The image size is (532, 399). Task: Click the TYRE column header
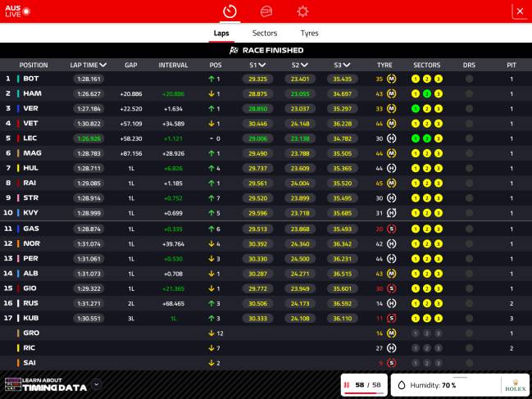pyautogui.click(x=384, y=65)
